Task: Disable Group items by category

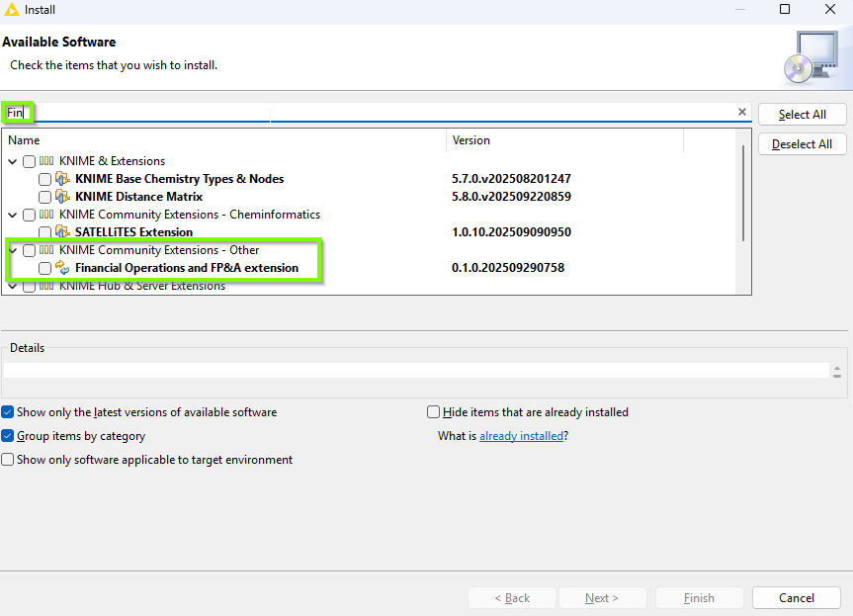Action: (8, 436)
